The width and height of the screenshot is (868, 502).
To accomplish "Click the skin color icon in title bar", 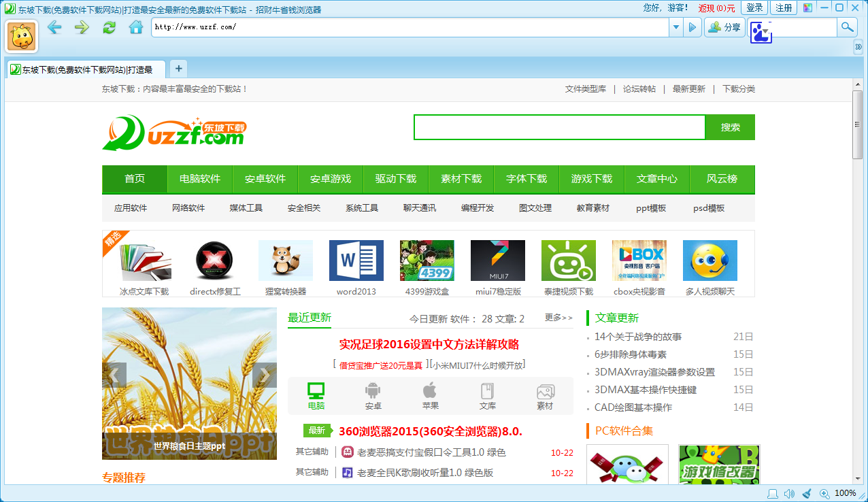I will pyautogui.click(x=807, y=7).
